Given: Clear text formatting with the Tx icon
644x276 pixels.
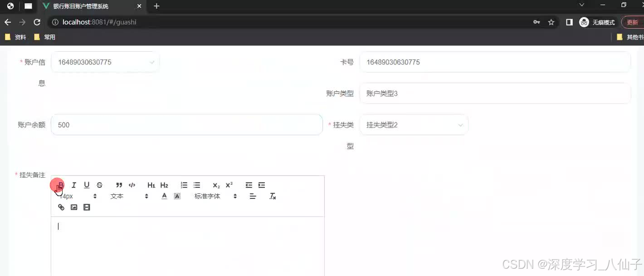Looking at the screenshot, I should point(273,196).
